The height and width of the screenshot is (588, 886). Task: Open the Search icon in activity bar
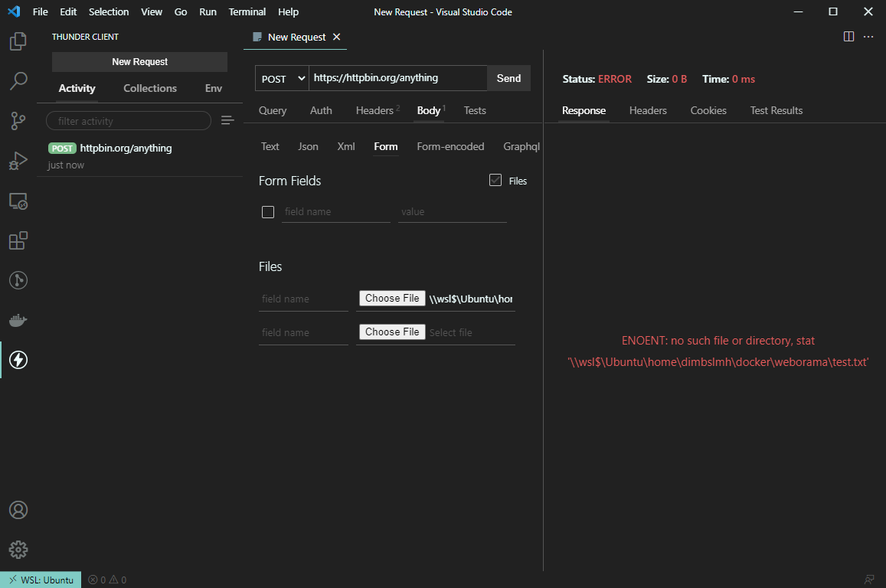click(18, 80)
